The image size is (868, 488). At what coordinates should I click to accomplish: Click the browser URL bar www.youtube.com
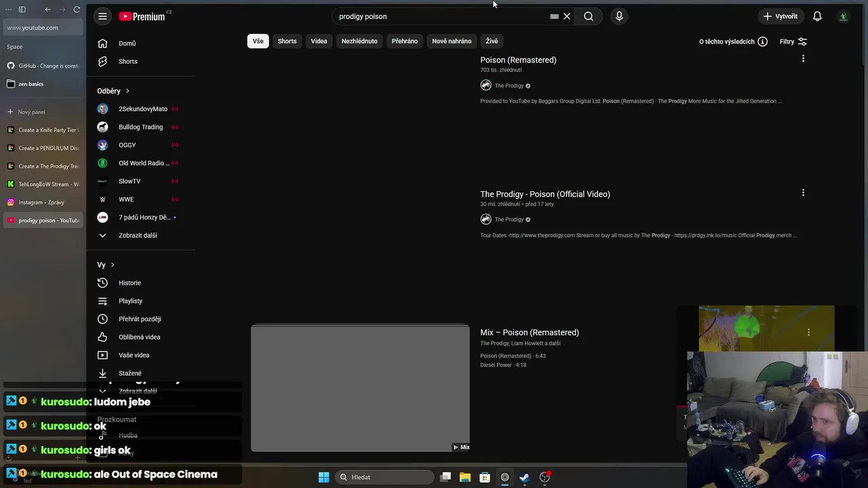[x=43, y=28]
